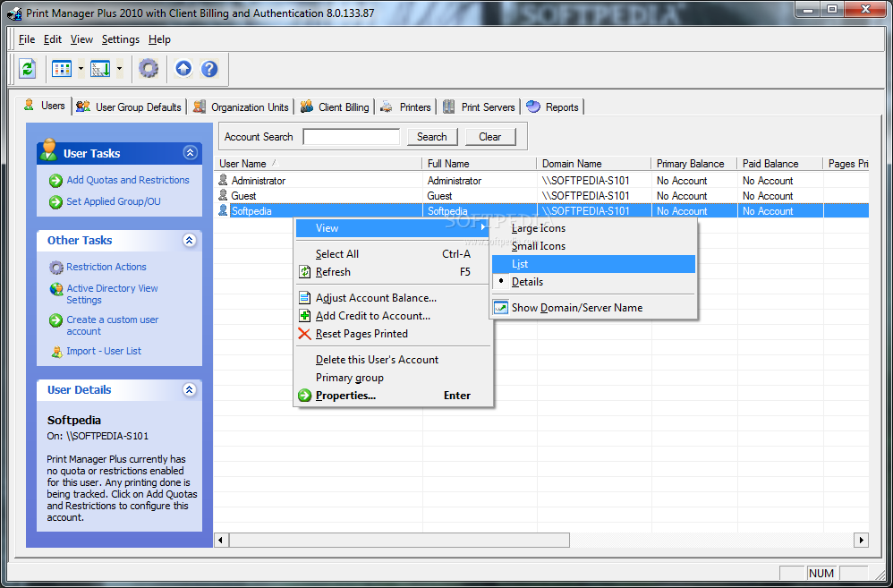Click the User Tasks header user icon
Image resolution: width=893 pixels, height=588 pixels.
[49, 149]
